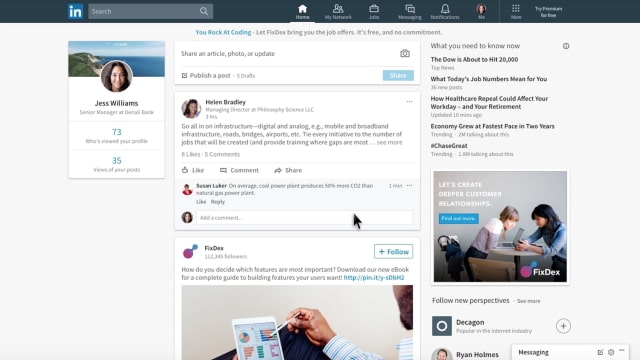640x360 pixels.
Task: Expand Helen Bradley's post with see more
Action: tap(389, 142)
